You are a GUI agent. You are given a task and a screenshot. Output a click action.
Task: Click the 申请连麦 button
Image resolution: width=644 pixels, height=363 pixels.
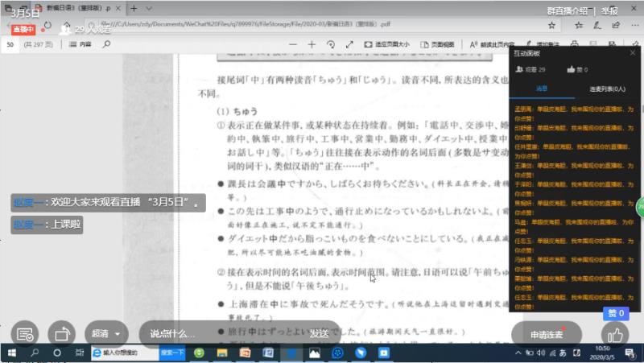(x=547, y=334)
